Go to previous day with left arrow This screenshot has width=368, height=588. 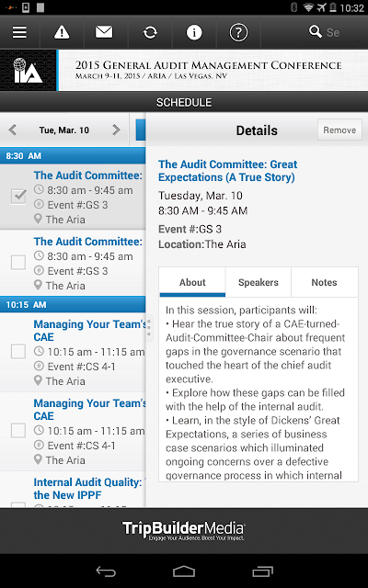[x=12, y=130]
